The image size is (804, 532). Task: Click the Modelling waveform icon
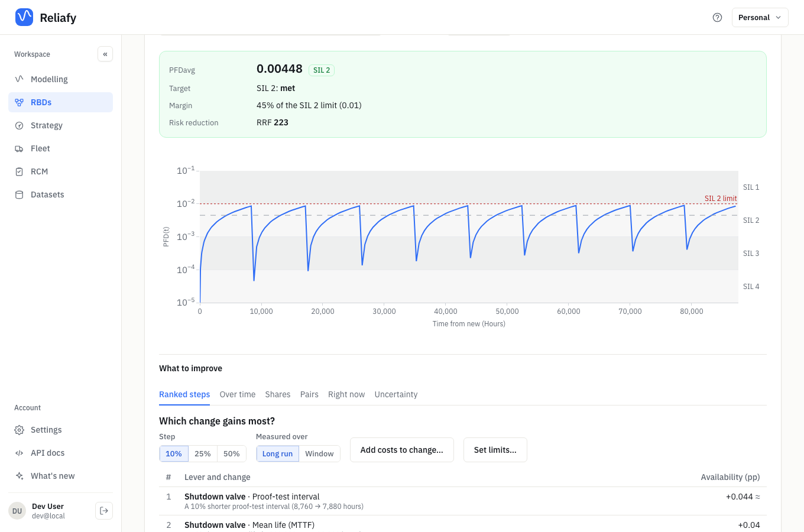tap(19, 79)
